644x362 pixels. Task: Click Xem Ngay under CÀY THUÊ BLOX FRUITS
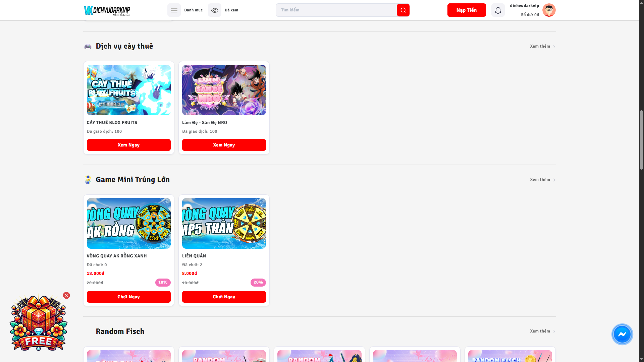[128, 145]
